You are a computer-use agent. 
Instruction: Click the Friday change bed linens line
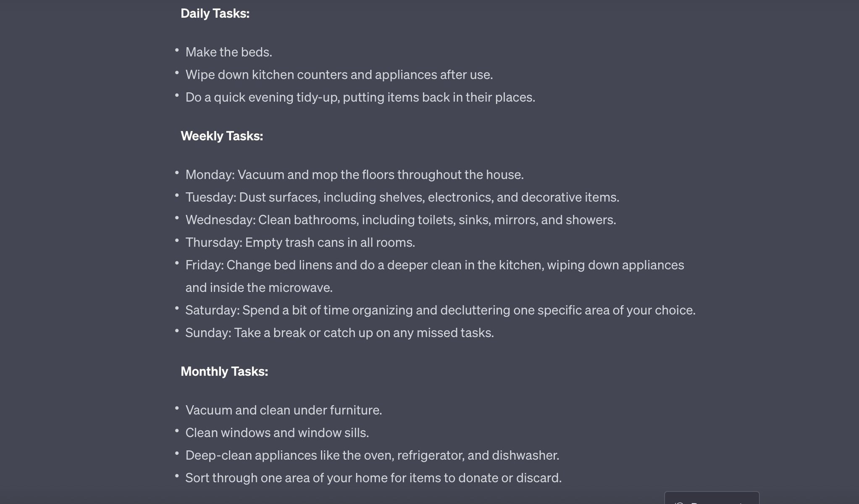tap(434, 265)
